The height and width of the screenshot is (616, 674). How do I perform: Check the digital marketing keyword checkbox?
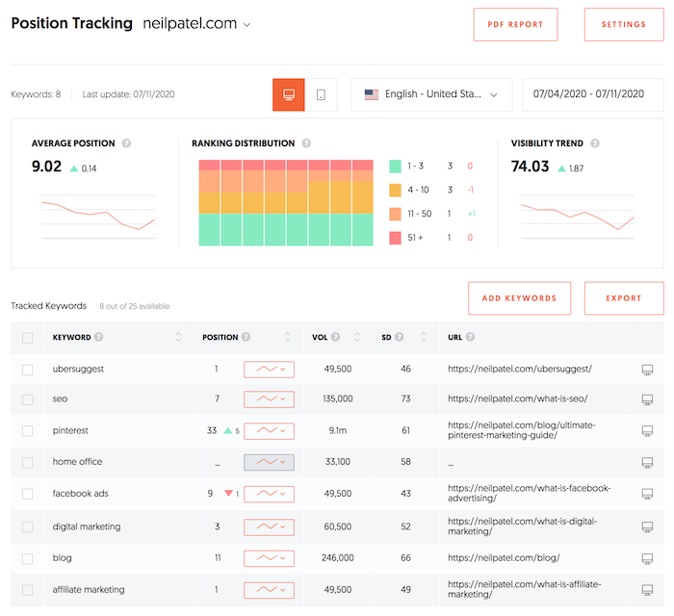(28, 527)
